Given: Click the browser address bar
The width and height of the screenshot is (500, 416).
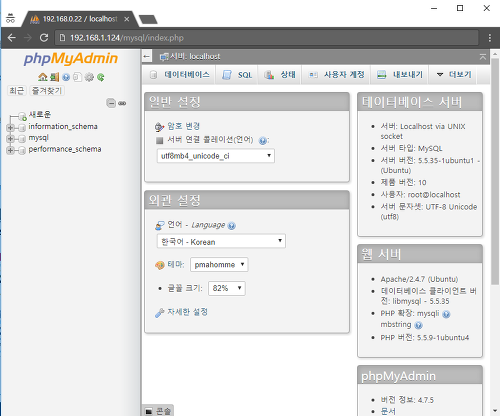Looking at the screenshot, I should [x=267, y=38].
